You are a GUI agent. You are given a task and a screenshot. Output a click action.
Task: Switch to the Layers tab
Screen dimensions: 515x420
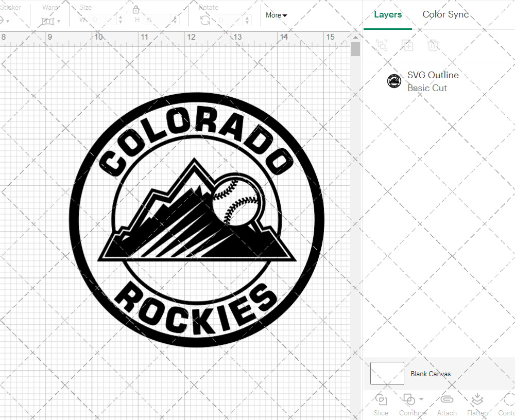tap(388, 14)
